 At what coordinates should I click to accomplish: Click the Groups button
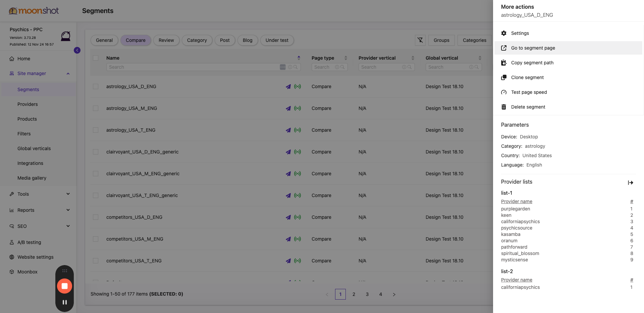click(x=441, y=40)
